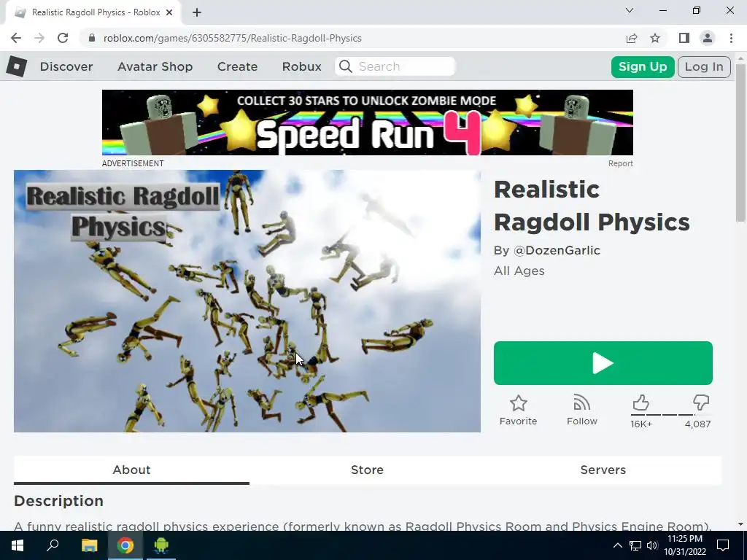Show hidden system tray icons

[x=617, y=545]
